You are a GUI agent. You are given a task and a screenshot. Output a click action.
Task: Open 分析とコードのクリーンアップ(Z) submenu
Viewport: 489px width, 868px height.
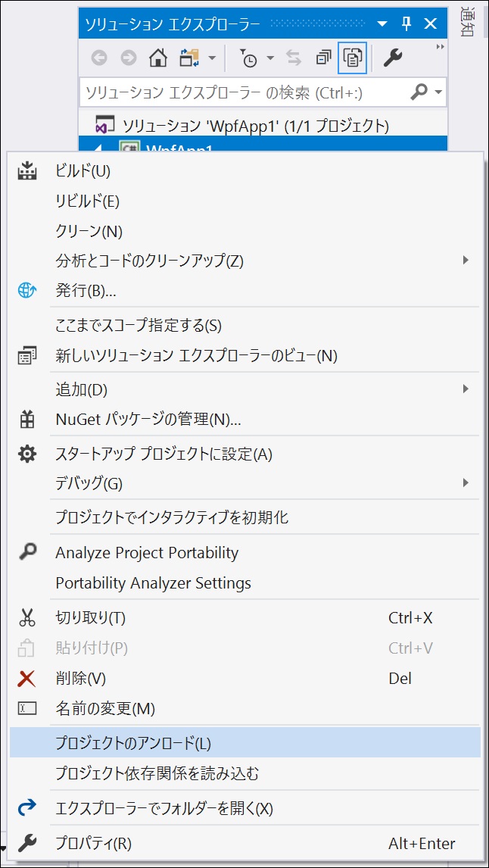tap(244, 261)
